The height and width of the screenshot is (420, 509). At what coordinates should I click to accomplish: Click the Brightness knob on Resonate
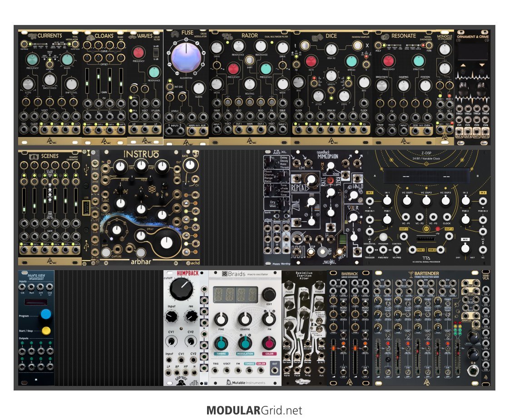click(382, 85)
